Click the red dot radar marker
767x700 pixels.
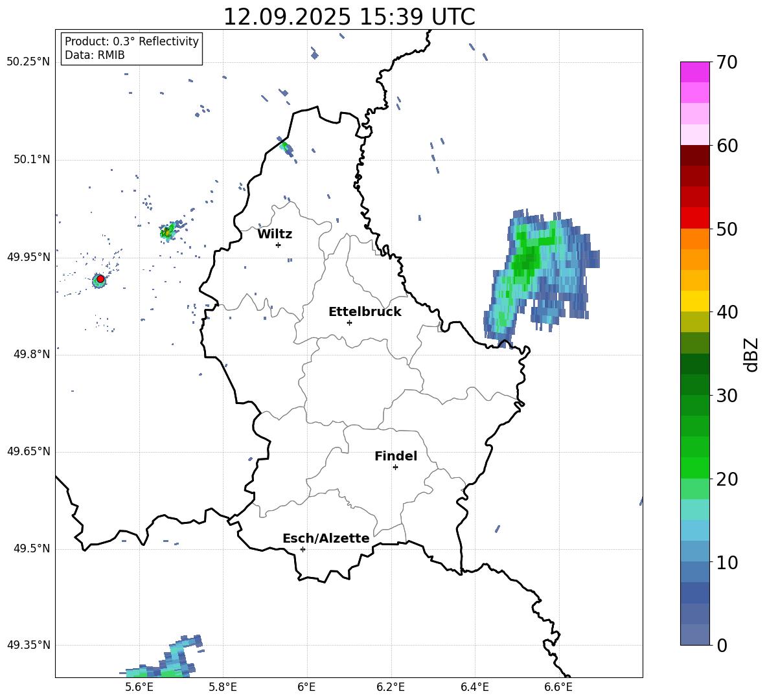click(100, 279)
